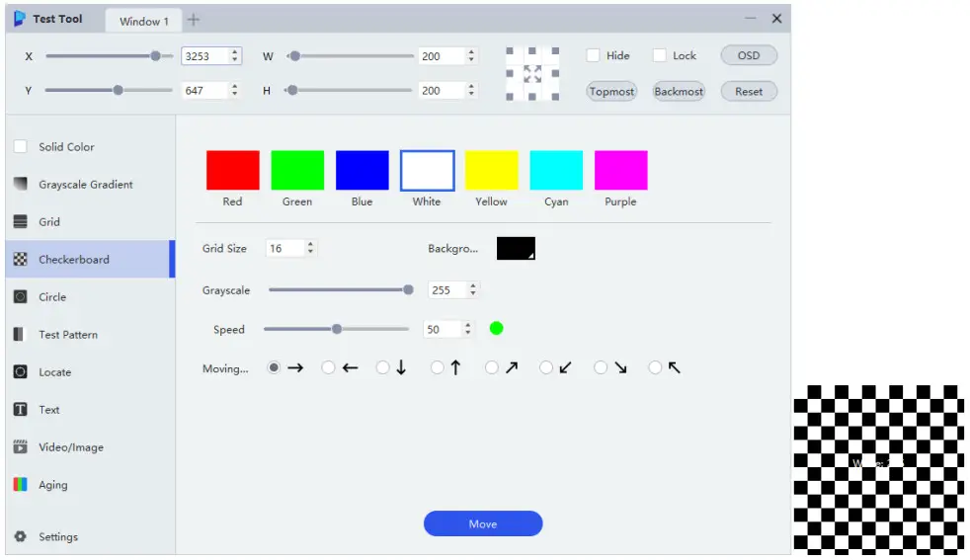This screenshot has height=560, width=970.
Task: Choose the White color swatch
Action: 427,170
